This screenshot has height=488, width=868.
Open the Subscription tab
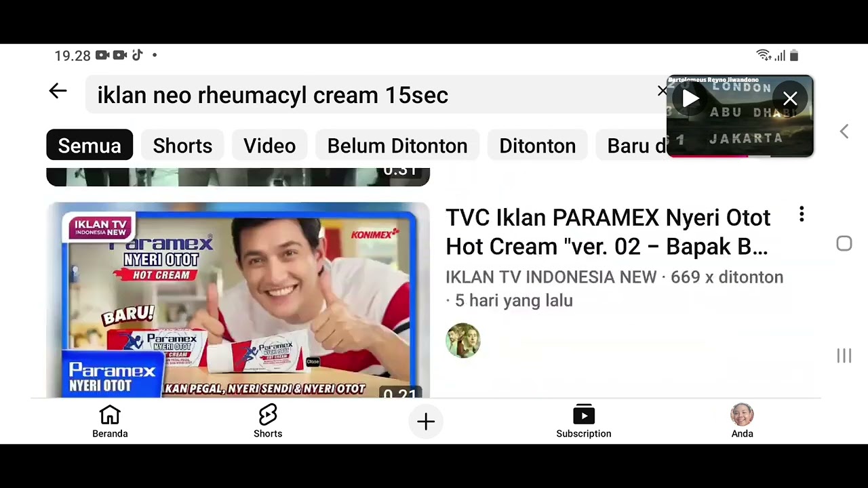coord(584,422)
